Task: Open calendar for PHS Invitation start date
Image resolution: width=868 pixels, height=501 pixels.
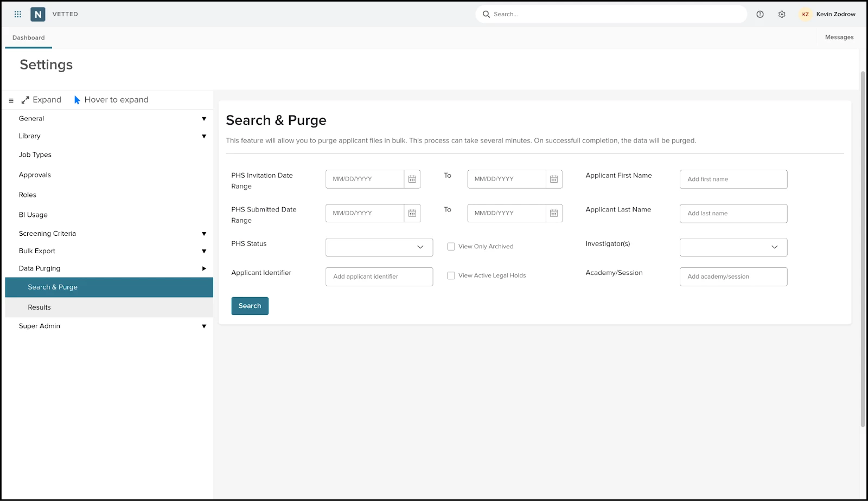Action: [412, 179]
